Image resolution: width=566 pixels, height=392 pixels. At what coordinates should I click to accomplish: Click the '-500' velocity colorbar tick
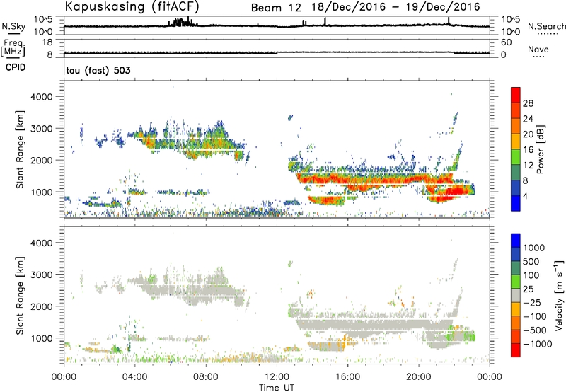pos(535,330)
